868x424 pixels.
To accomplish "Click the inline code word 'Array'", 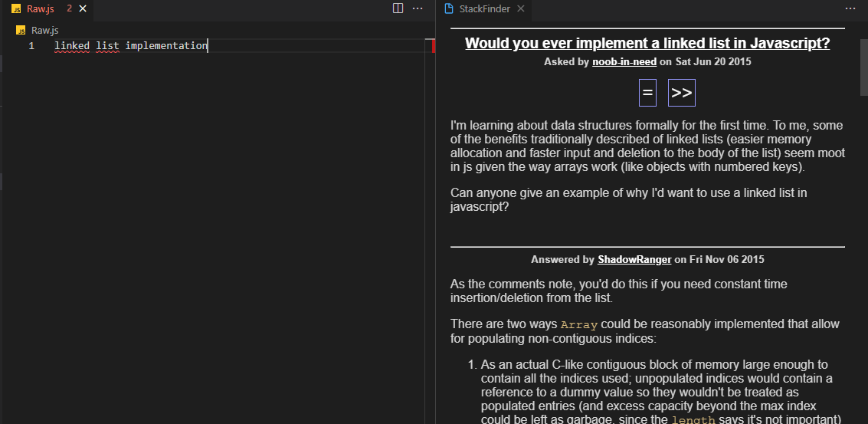I will point(579,324).
